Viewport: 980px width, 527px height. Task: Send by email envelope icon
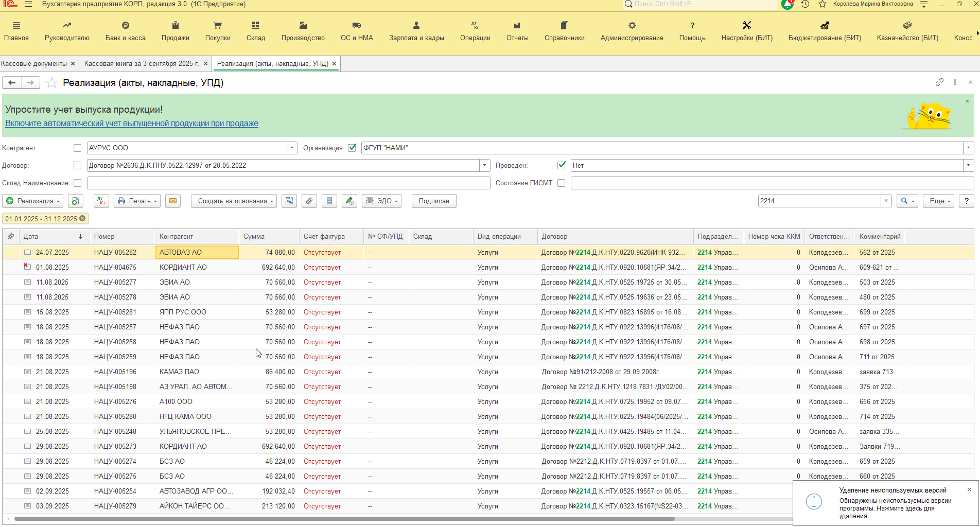[x=173, y=201]
